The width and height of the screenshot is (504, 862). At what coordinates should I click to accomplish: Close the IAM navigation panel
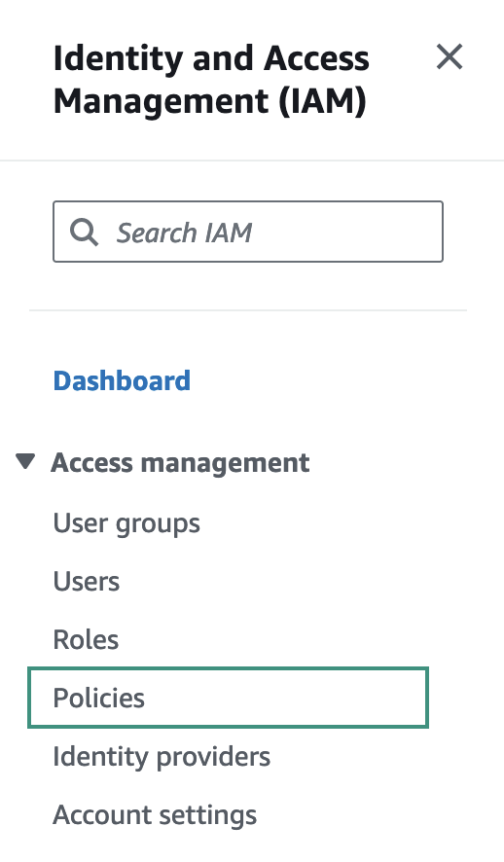click(x=450, y=57)
